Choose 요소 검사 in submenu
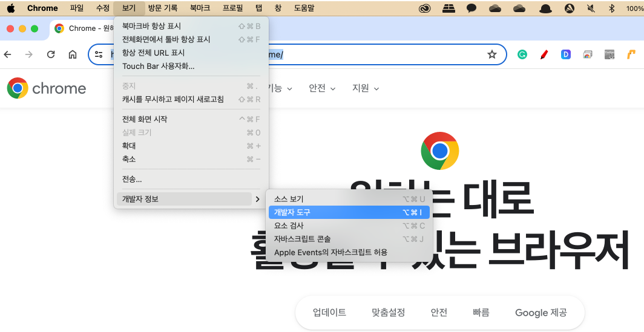This screenshot has width=644, height=332. tap(349, 226)
